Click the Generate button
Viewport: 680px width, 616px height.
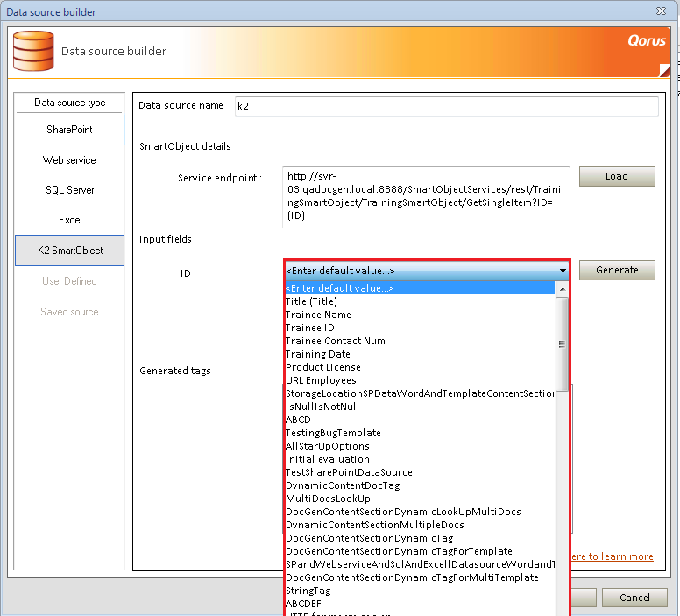point(617,270)
